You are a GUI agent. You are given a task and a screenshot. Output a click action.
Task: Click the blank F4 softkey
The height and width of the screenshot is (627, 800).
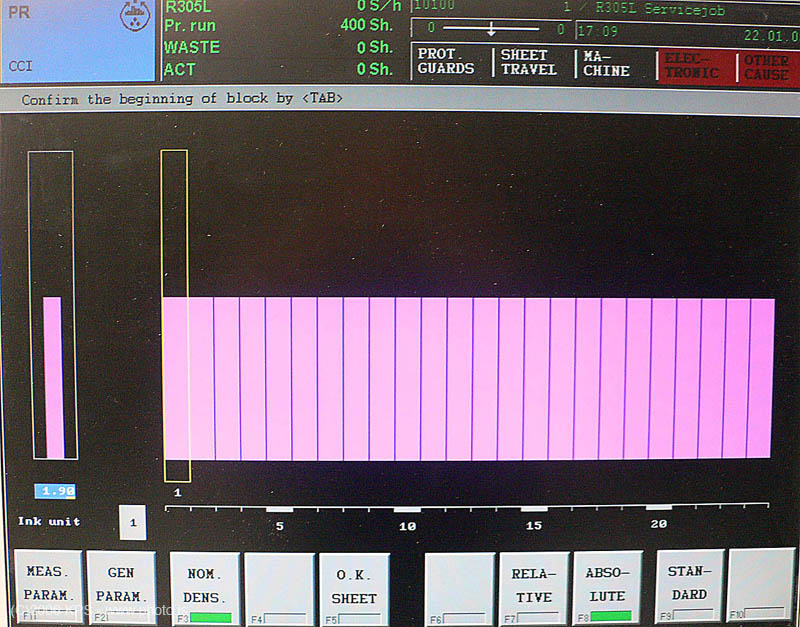[x=279, y=588]
